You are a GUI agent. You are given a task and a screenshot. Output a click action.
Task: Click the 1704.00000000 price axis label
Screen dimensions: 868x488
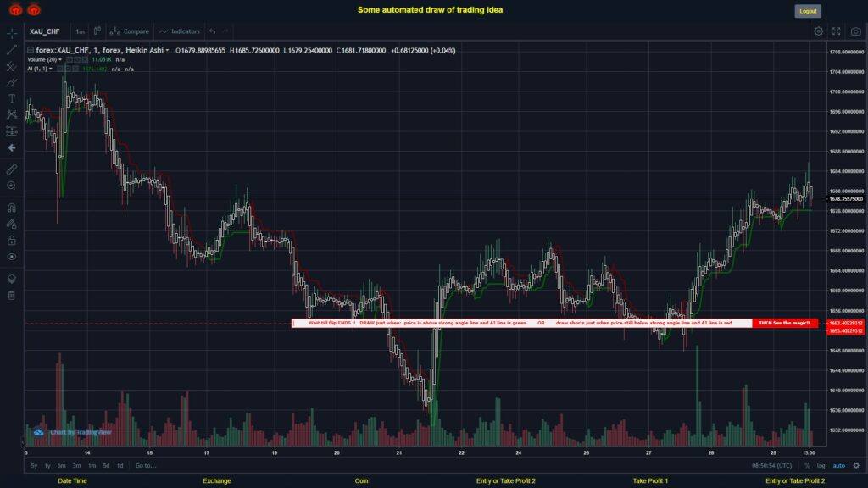coord(847,72)
